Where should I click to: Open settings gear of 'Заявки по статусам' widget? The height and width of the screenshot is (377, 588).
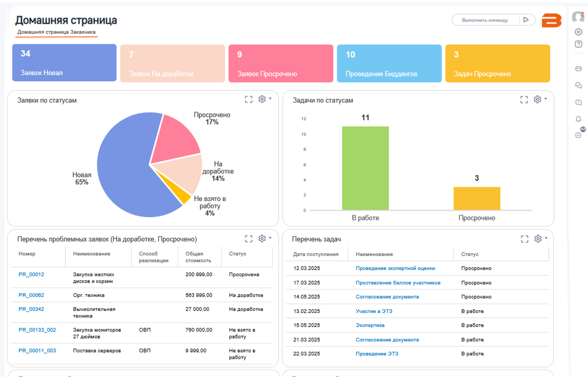(x=262, y=99)
